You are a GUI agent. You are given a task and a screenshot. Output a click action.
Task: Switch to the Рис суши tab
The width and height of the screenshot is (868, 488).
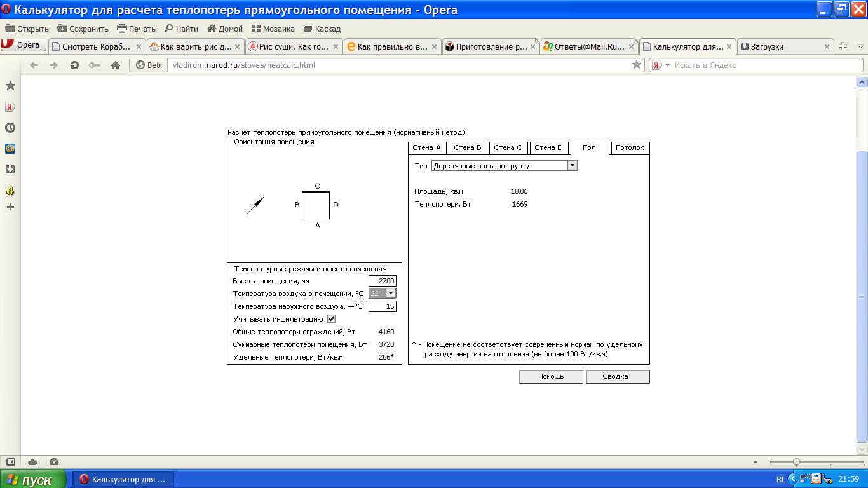(294, 46)
